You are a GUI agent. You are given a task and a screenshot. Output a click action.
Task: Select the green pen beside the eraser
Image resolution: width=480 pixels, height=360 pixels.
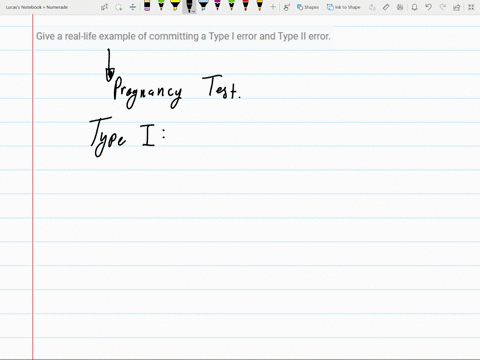click(161, 6)
